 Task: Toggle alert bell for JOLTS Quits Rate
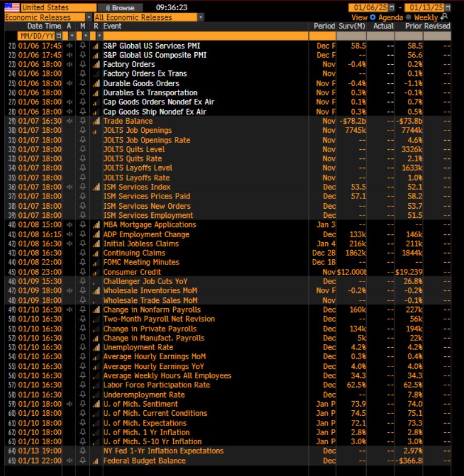82,158
